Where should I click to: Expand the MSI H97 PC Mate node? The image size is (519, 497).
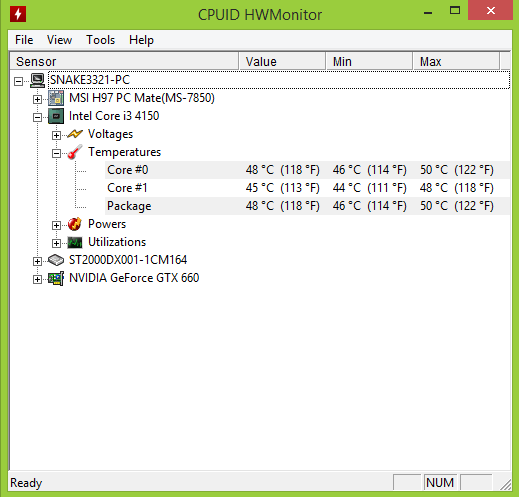click(x=37, y=99)
